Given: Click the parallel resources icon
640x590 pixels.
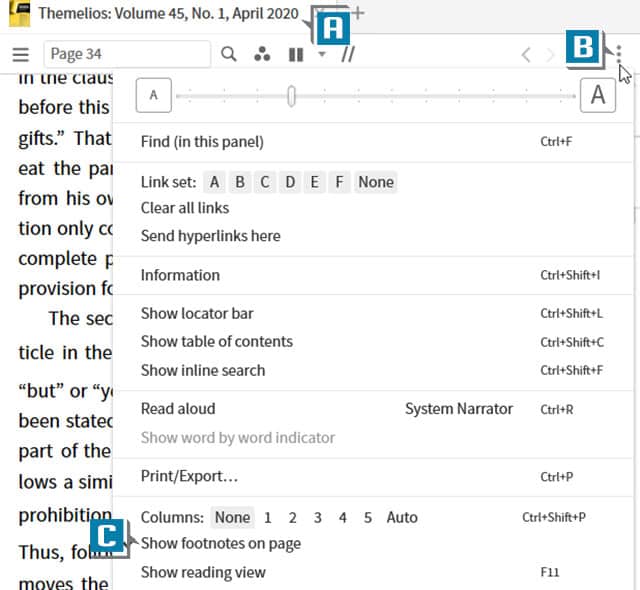Looking at the screenshot, I should (x=295, y=54).
